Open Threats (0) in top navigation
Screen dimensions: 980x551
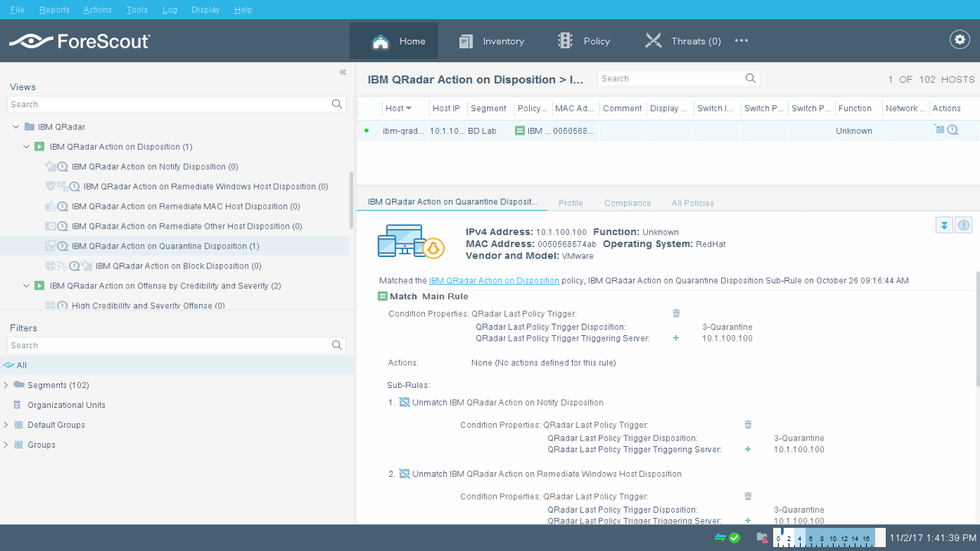683,41
